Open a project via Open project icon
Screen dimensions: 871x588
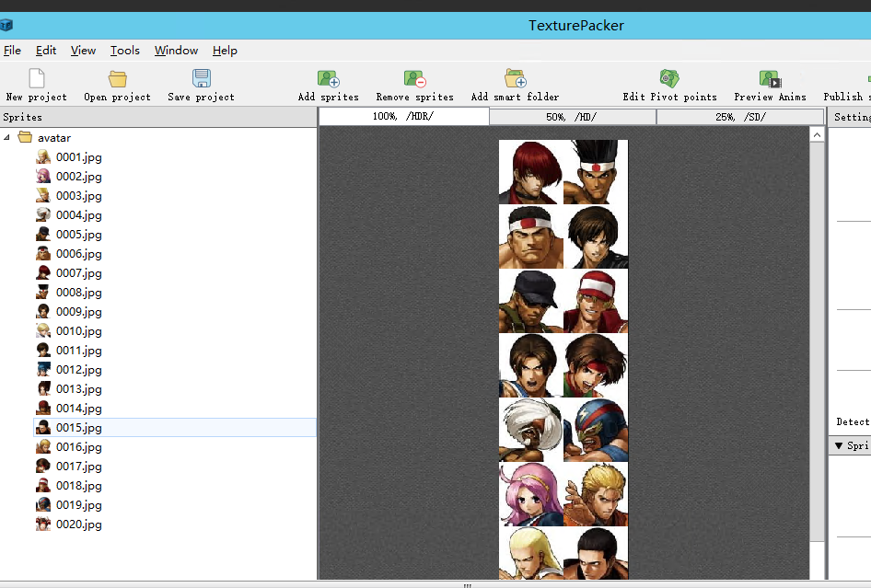click(117, 78)
